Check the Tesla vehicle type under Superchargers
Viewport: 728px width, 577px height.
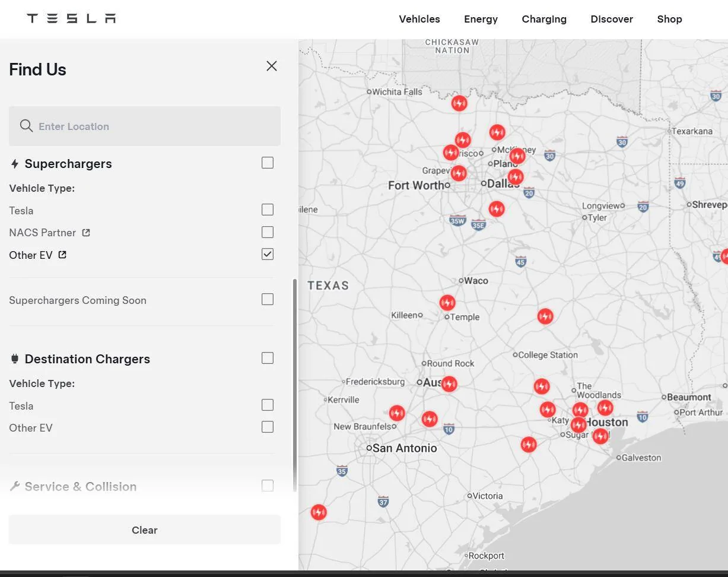268,210
